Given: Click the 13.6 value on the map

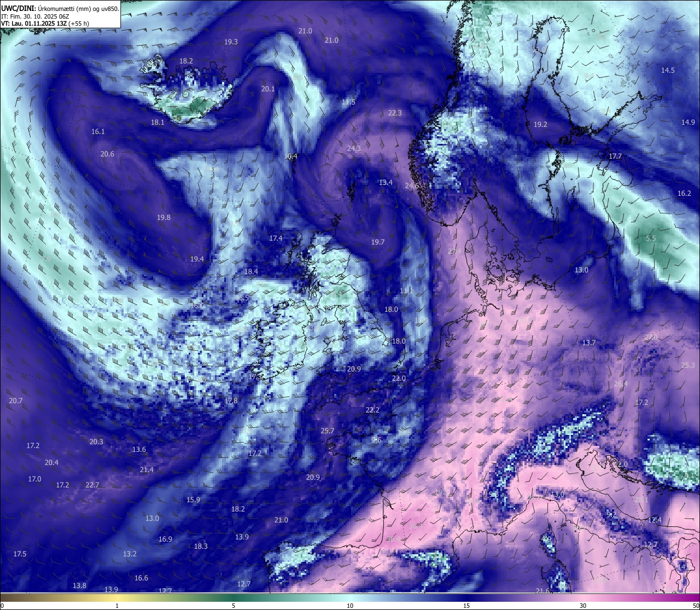Looking at the screenshot, I should [139, 450].
